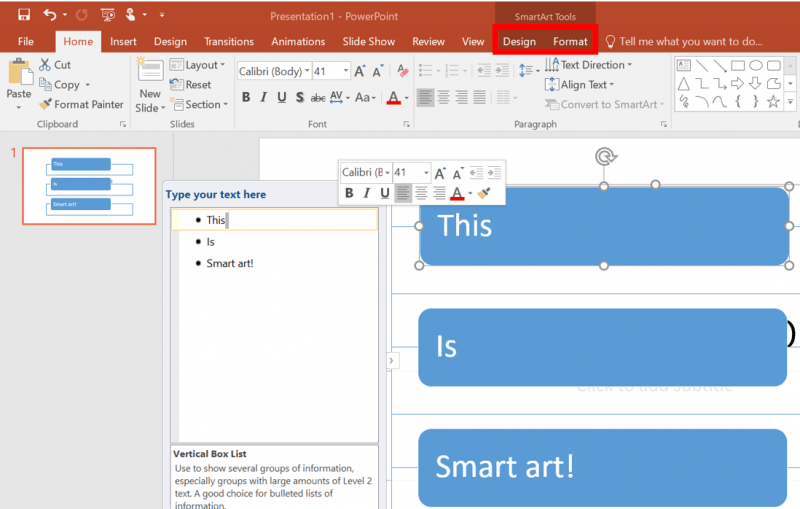The image size is (800, 509).
Task: Collapse text pane using arrow handle
Action: pyautogui.click(x=391, y=361)
